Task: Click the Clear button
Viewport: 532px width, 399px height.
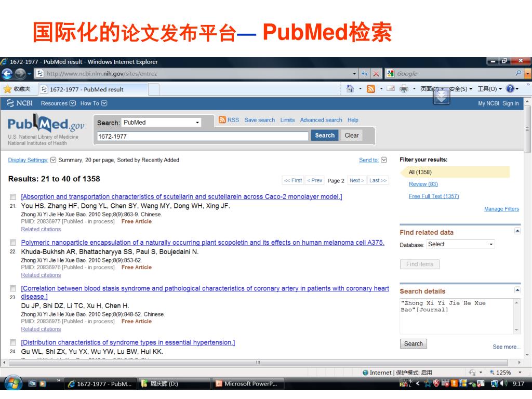Action: 352,136
